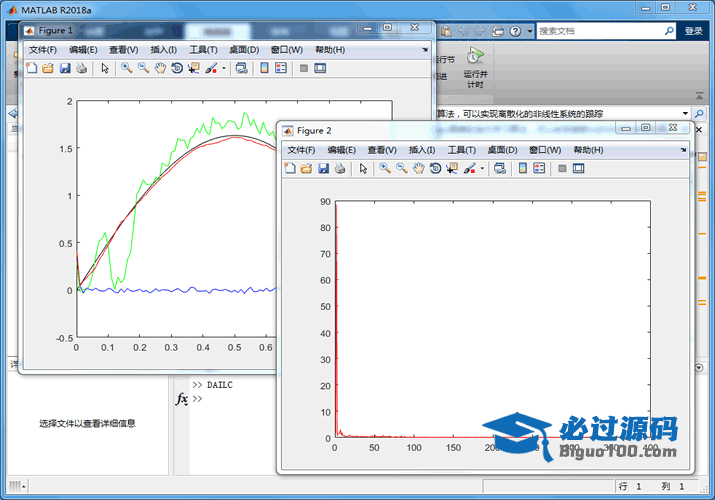Activate Zoom Out tool in Figure 1
Image resolution: width=715 pixels, height=500 pixels.
click(143, 68)
